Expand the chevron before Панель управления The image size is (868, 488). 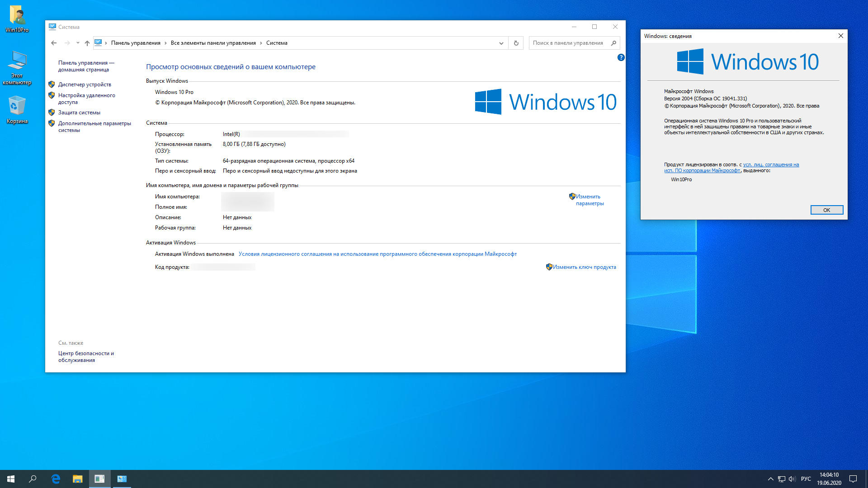[106, 43]
